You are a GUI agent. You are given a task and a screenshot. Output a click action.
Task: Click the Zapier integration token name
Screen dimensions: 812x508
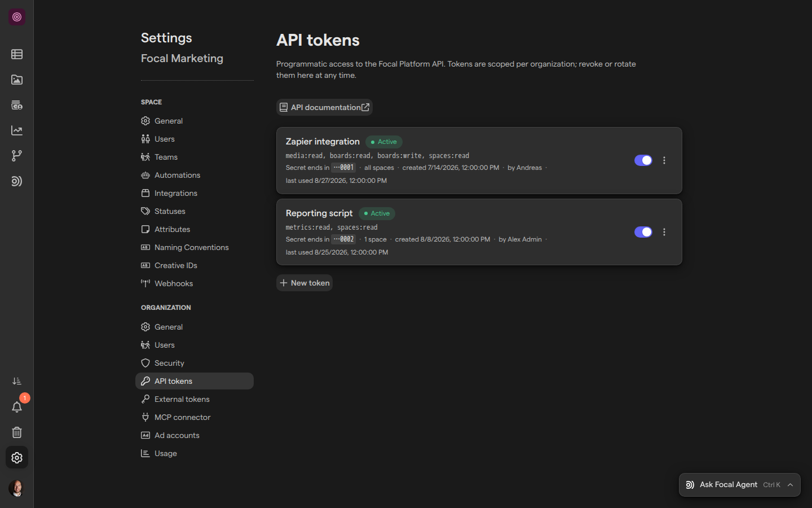pyautogui.click(x=323, y=142)
